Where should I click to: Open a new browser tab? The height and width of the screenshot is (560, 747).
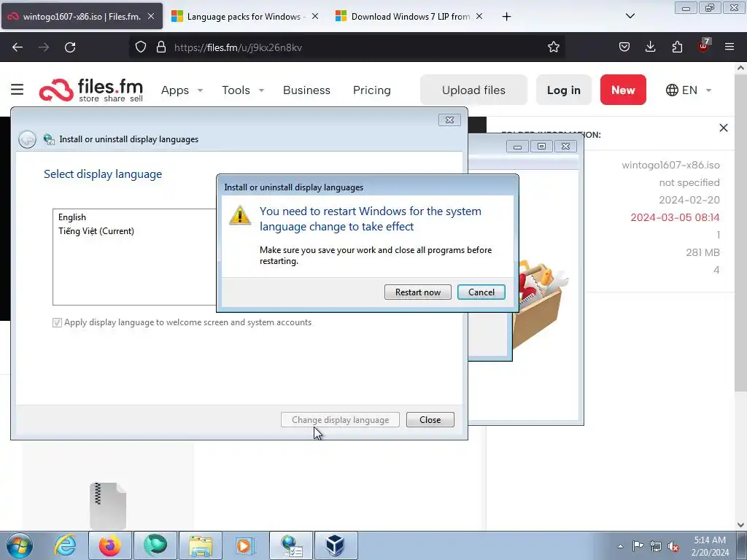(506, 17)
